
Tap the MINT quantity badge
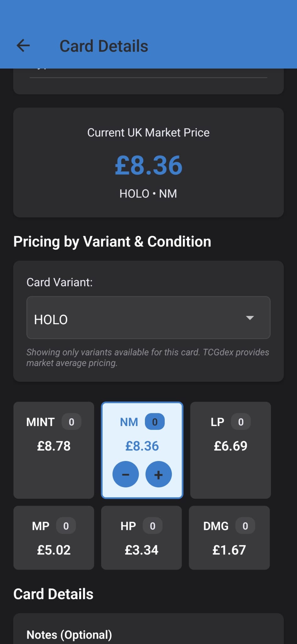point(71,422)
